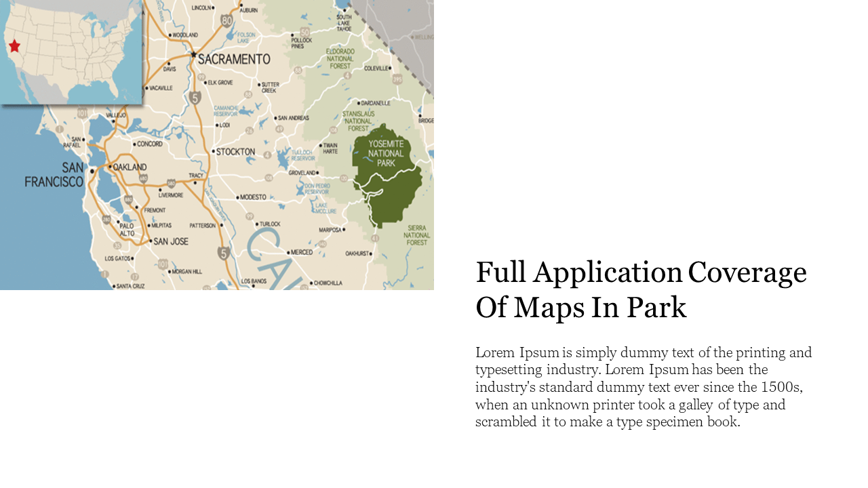868x488 pixels.
Task: Click the 'SUTTER CREEK' label
Action: (269, 87)
